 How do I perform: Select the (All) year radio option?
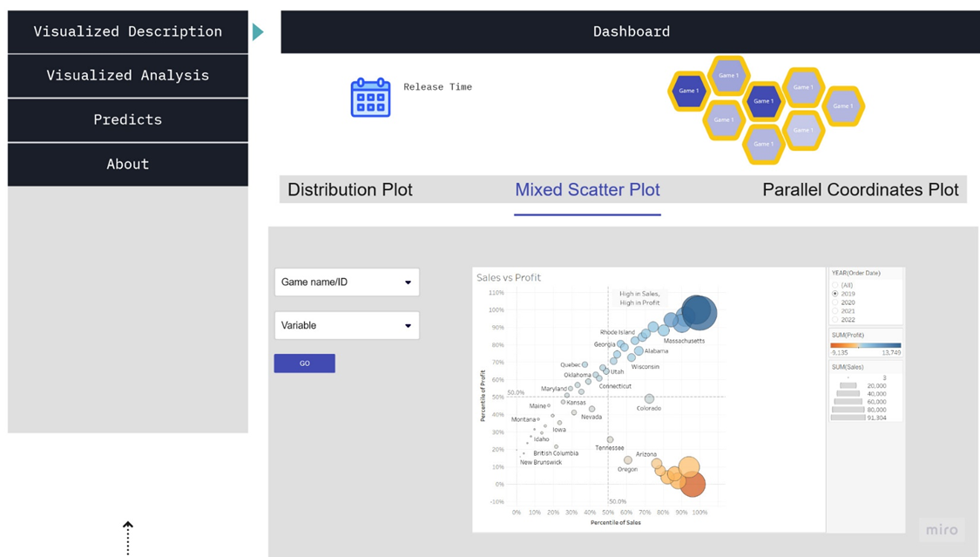click(x=835, y=285)
